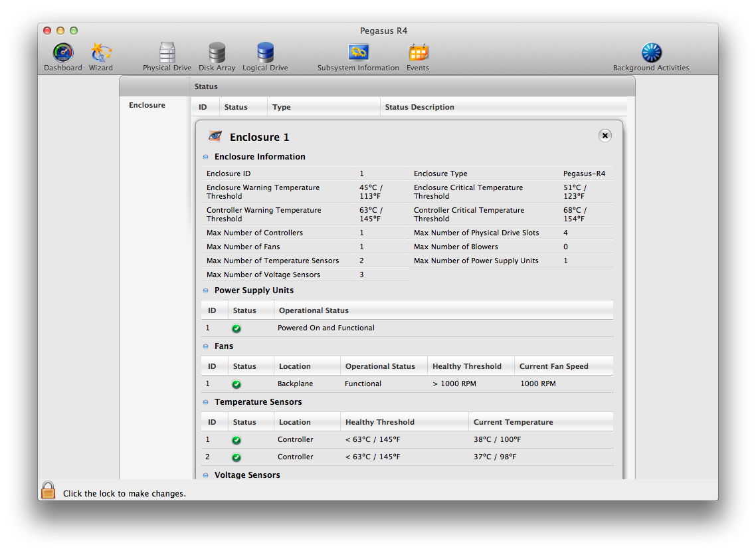The width and height of the screenshot is (756, 553).
Task: Close the Enclosure 1 detail panel
Action: click(605, 136)
